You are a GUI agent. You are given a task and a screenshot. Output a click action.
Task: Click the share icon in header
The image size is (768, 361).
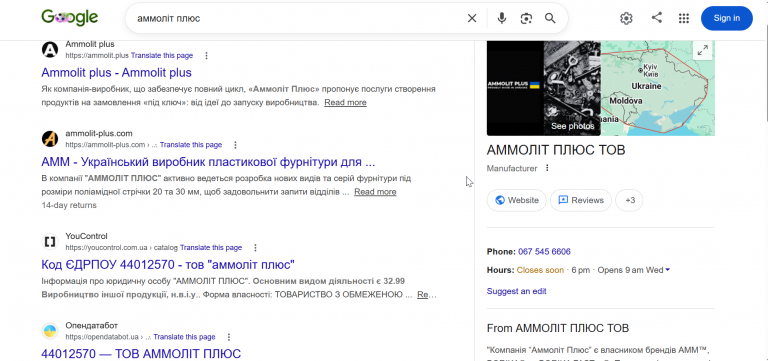pyautogui.click(x=656, y=18)
